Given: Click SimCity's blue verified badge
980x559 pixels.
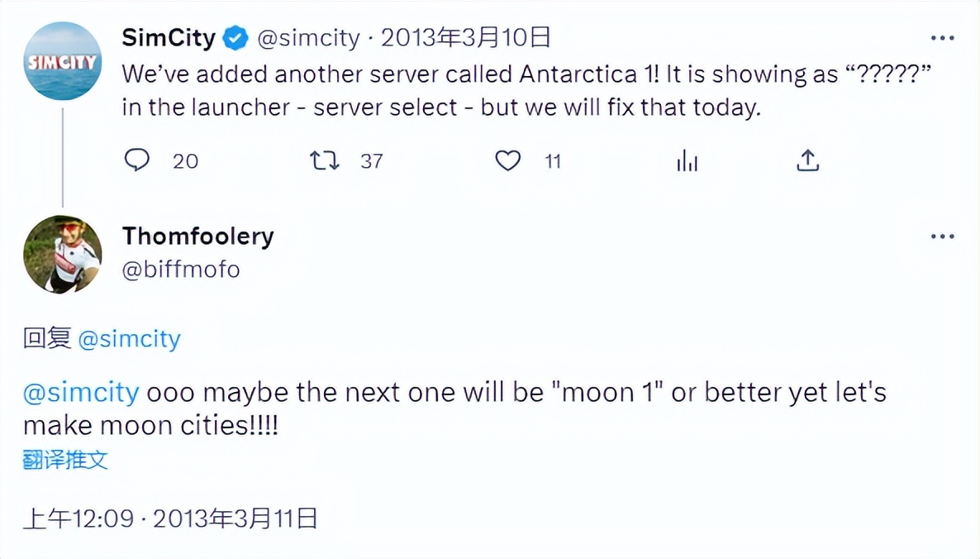Looking at the screenshot, I should click(236, 38).
